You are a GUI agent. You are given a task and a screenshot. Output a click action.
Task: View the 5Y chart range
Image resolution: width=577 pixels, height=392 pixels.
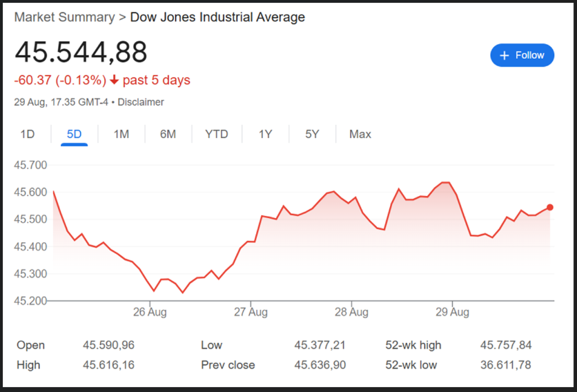(x=312, y=134)
